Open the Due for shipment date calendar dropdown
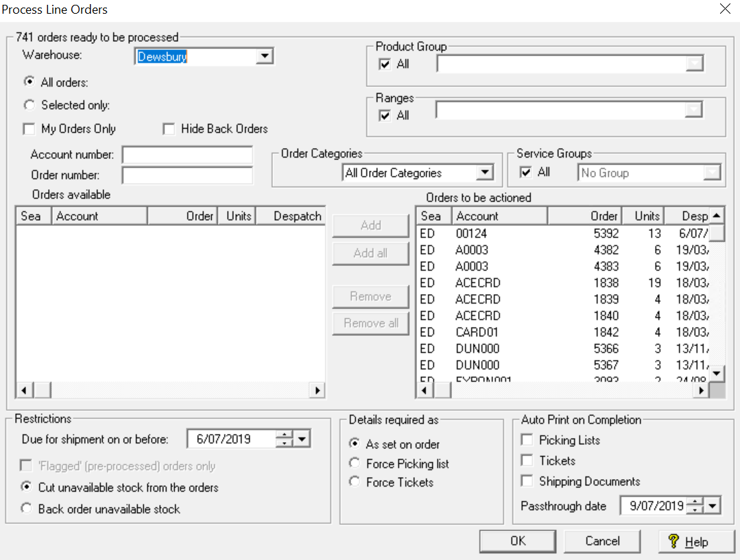The image size is (740, 560). click(x=302, y=439)
